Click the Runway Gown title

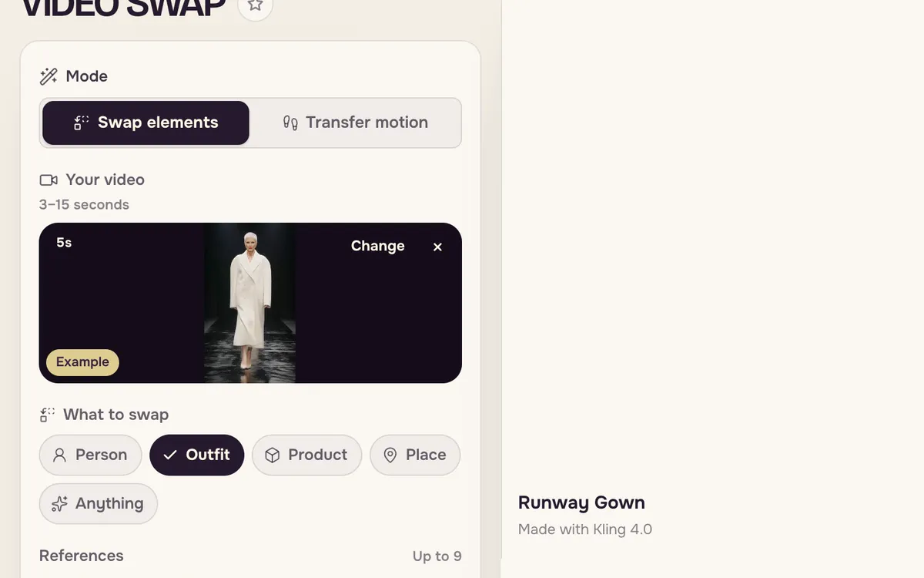coord(581,502)
